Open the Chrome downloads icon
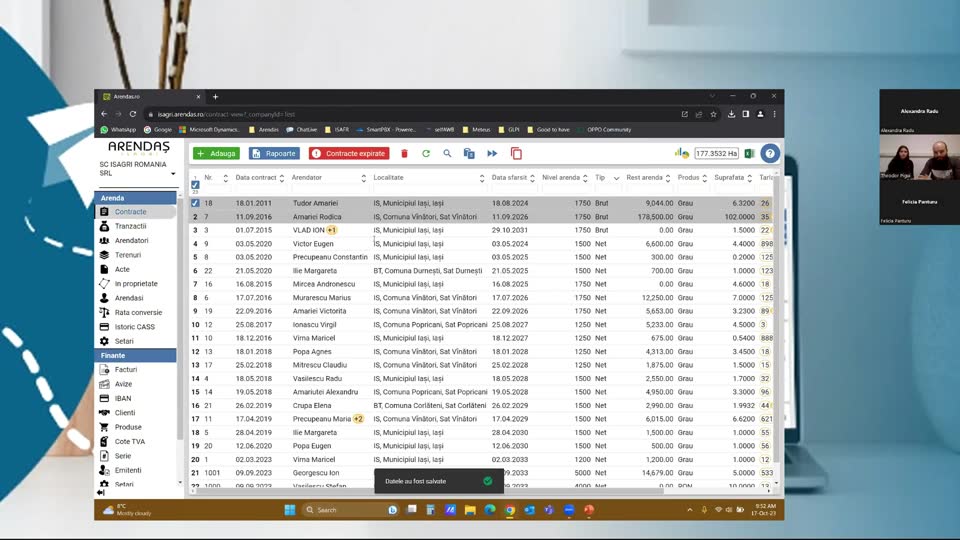Viewport: 960px width, 540px height. point(731,114)
